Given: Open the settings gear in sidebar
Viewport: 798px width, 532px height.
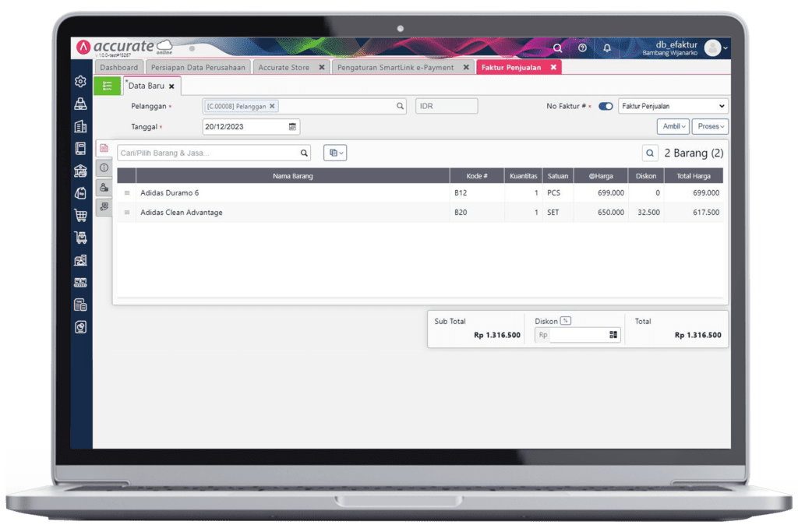Looking at the screenshot, I should pos(80,81).
